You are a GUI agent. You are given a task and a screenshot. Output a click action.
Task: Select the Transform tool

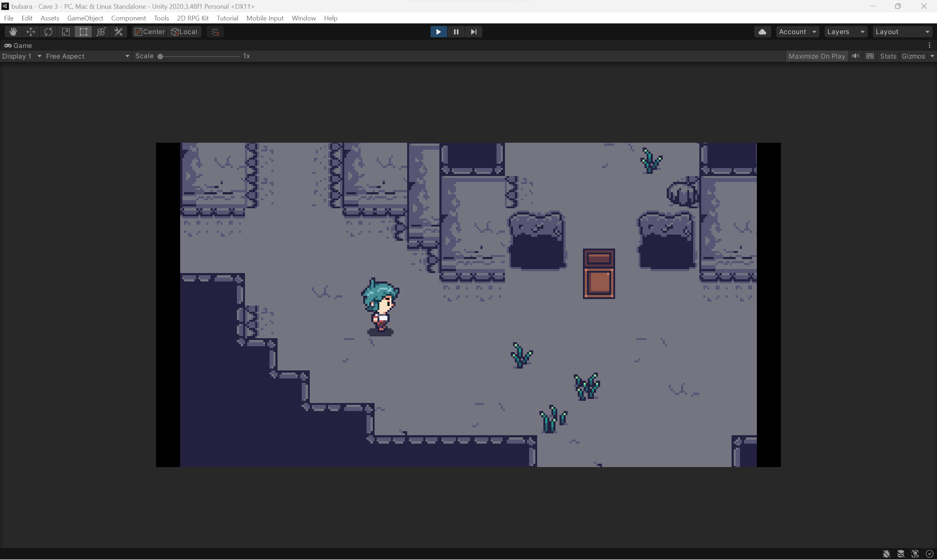[x=101, y=32]
